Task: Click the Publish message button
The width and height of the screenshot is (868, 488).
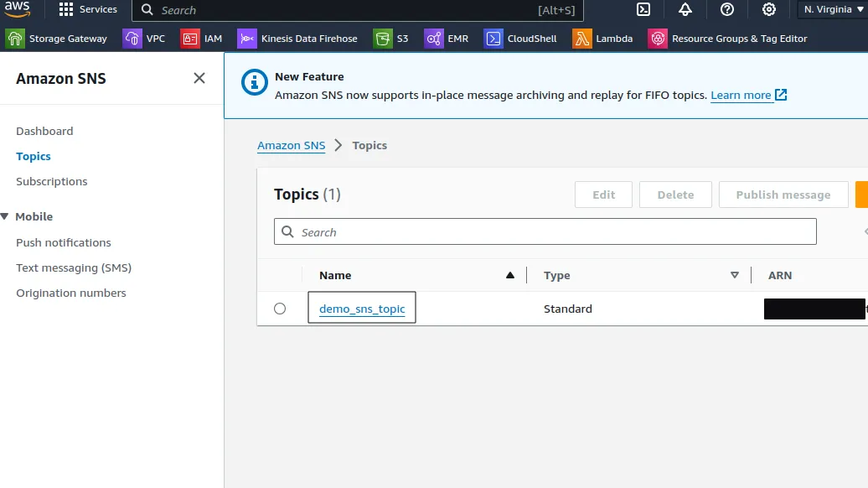Action: (x=783, y=194)
